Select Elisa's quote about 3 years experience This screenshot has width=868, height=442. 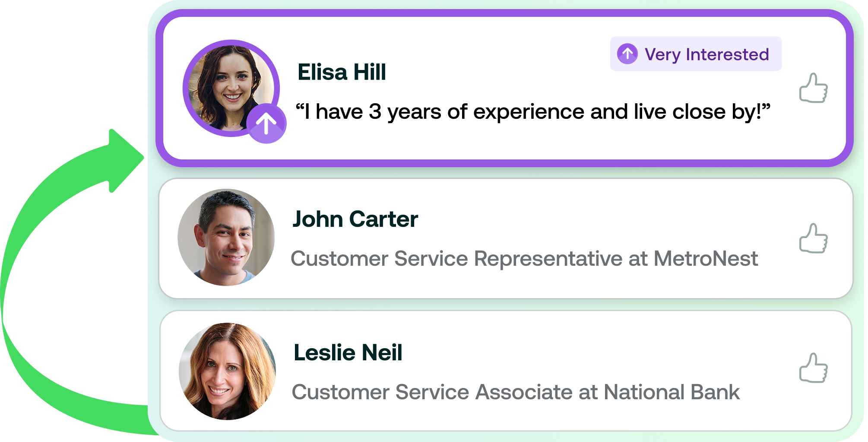click(533, 112)
